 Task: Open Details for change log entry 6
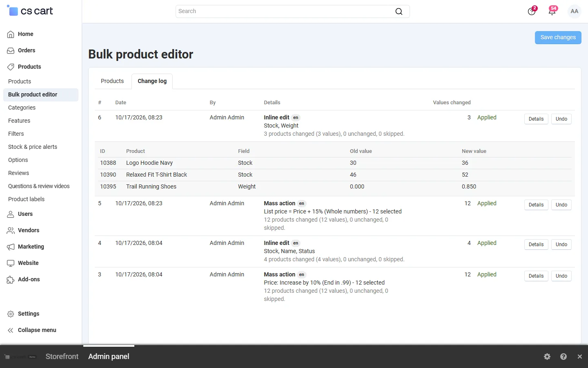(536, 119)
